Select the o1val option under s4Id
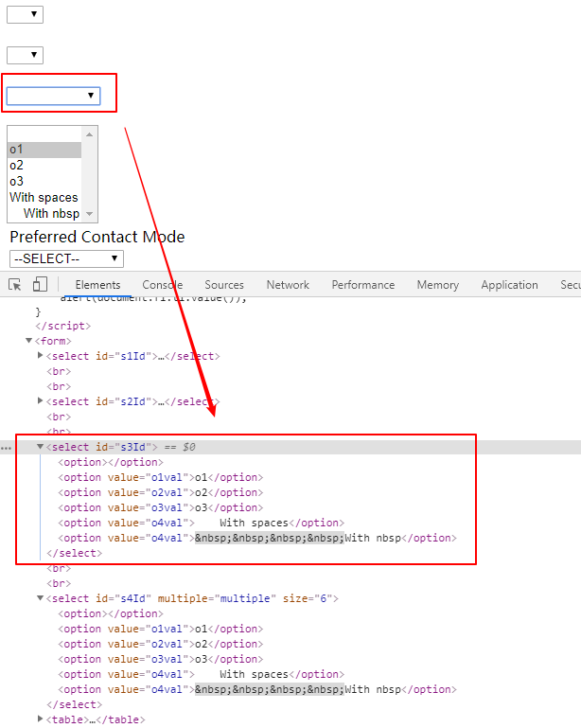 [x=160, y=629]
